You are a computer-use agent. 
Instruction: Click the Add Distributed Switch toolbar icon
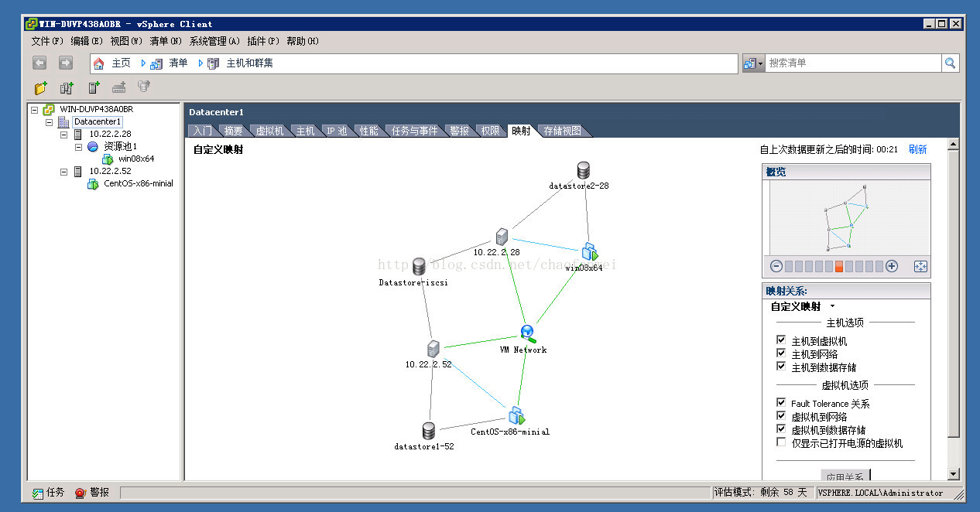[119, 88]
